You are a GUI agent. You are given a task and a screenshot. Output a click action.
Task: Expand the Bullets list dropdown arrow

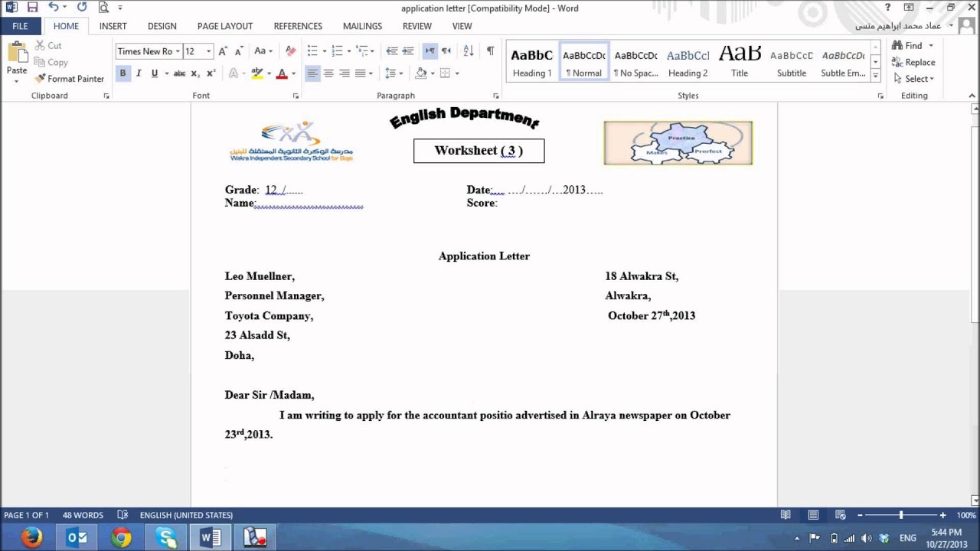pos(325,51)
